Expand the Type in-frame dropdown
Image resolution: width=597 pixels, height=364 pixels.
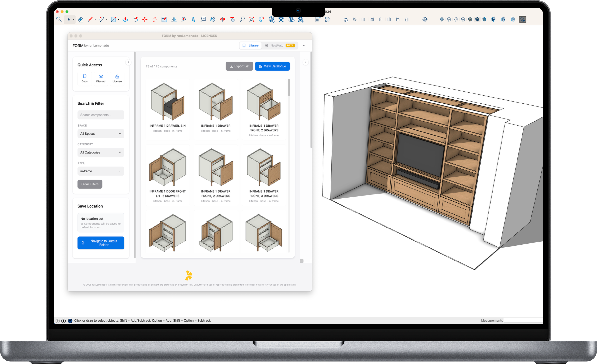(101, 171)
